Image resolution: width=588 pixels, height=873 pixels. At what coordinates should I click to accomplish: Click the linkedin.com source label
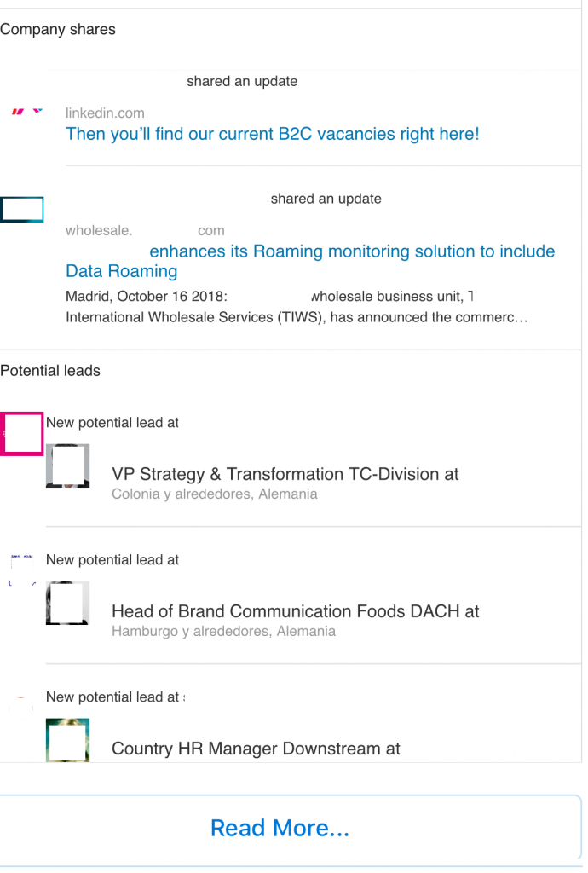coord(105,113)
